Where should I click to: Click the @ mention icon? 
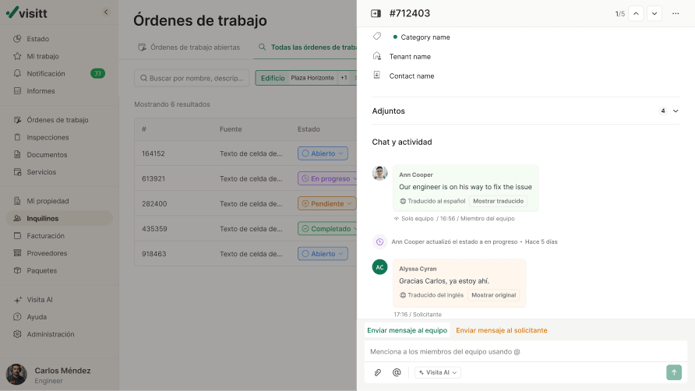[x=397, y=372]
